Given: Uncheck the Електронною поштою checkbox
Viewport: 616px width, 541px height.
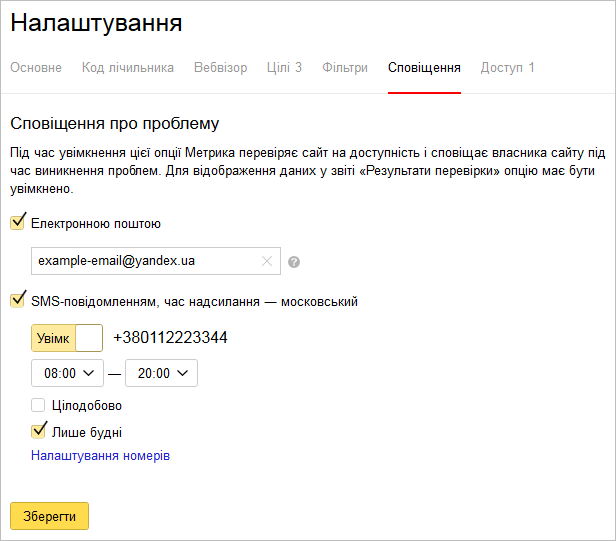Looking at the screenshot, I should coord(18,222).
